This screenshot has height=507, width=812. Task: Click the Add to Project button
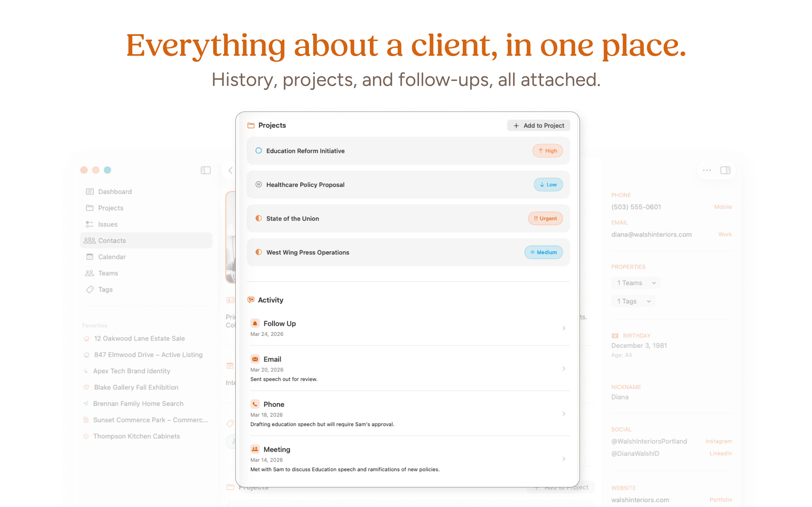(x=539, y=125)
